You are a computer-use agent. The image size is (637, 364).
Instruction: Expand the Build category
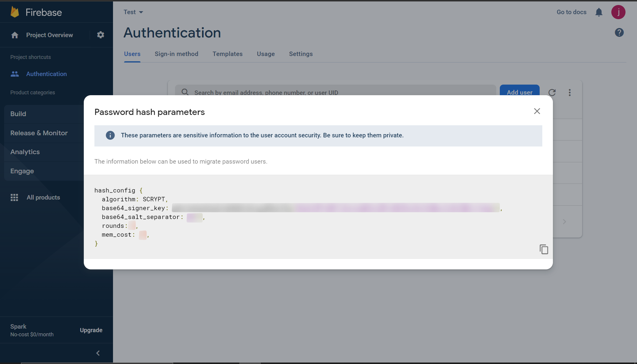point(18,114)
